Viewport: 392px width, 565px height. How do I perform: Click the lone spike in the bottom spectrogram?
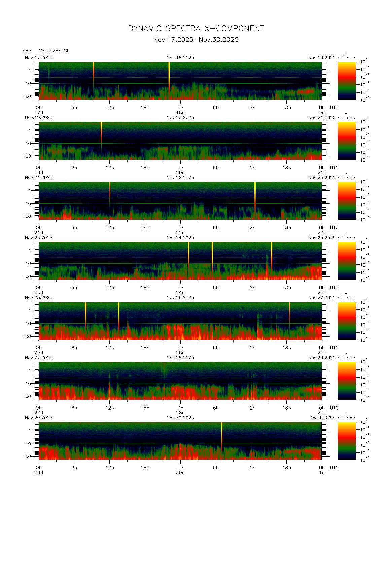222,434
